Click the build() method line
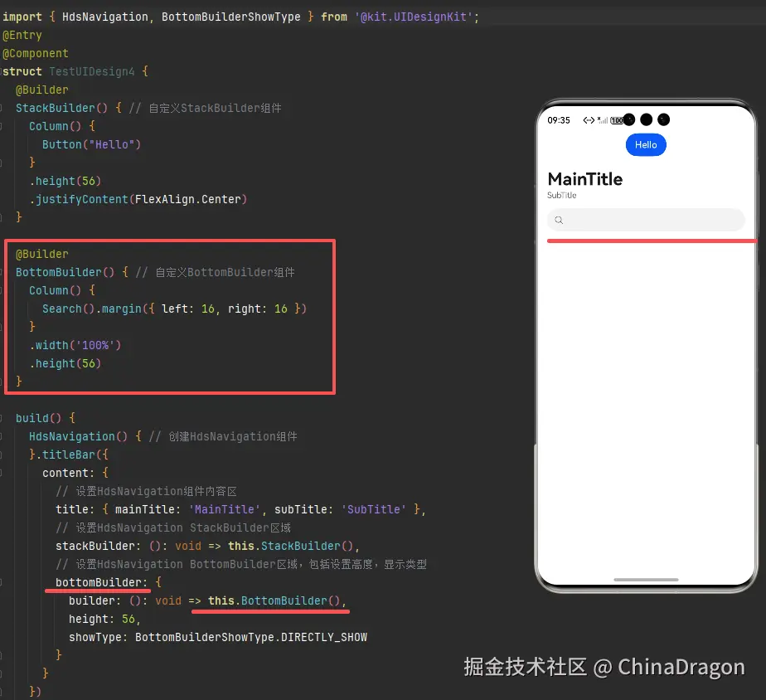The width and height of the screenshot is (766, 700). [x=46, y=418]
